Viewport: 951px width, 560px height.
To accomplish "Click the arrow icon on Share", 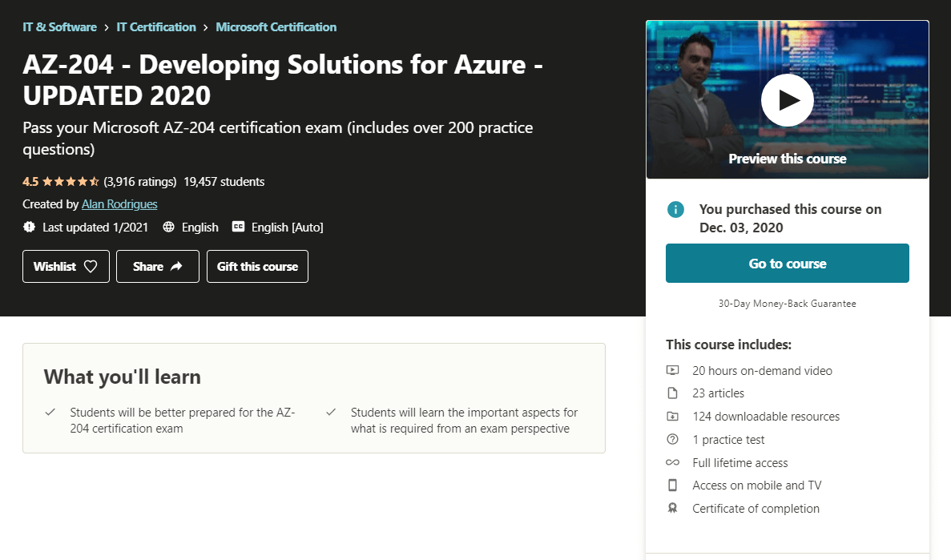I will pyautogui.click(x=176, y=266).
